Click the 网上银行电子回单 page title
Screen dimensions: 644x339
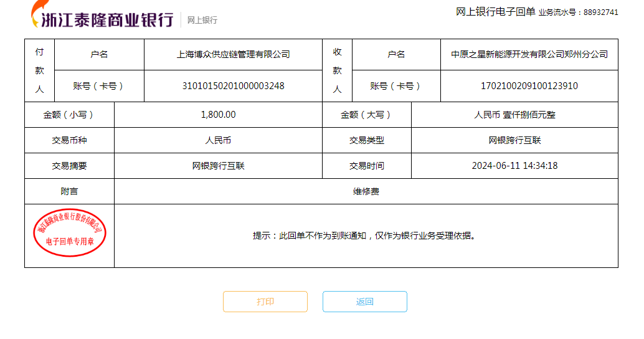pyautogui.click(x=495, y=11)
